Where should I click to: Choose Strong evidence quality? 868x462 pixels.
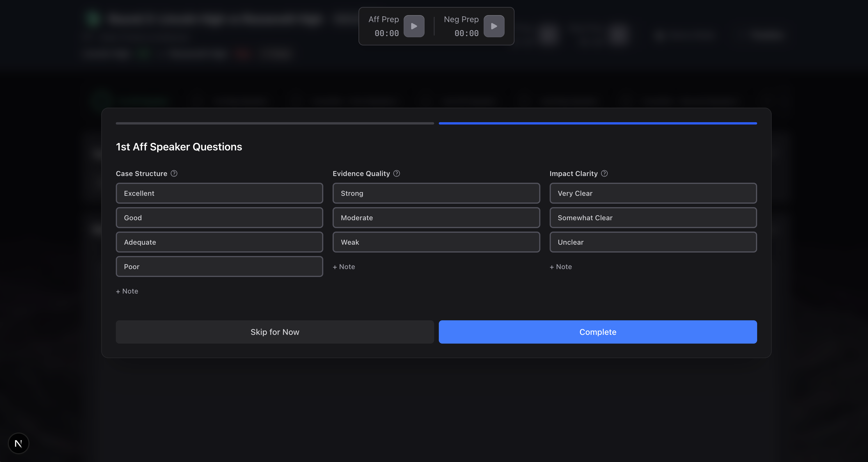click(x=436, y=193)
